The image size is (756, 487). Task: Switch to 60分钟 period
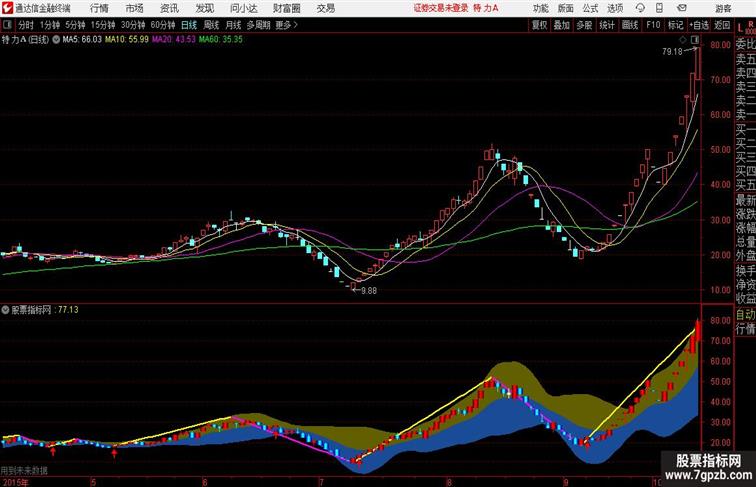point(163,25)
